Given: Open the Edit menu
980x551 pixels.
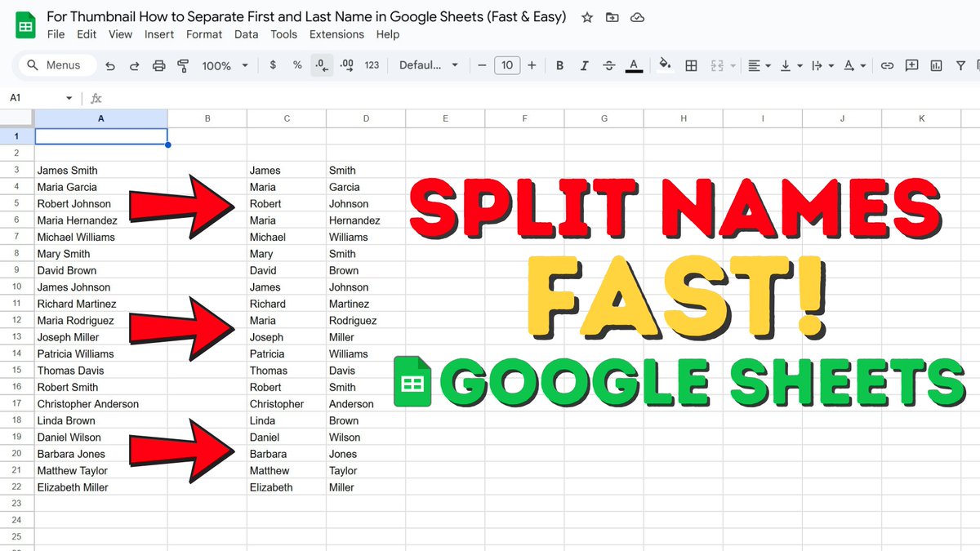Looking at the screenshot, I should [x=87, y=34].
